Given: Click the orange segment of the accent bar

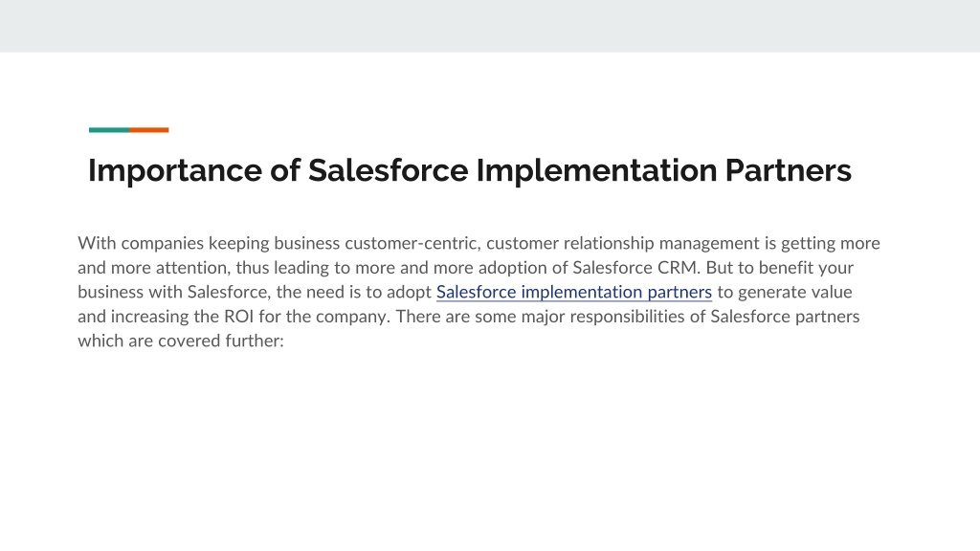Looking at the screenshot, I should tap(148, 130).
